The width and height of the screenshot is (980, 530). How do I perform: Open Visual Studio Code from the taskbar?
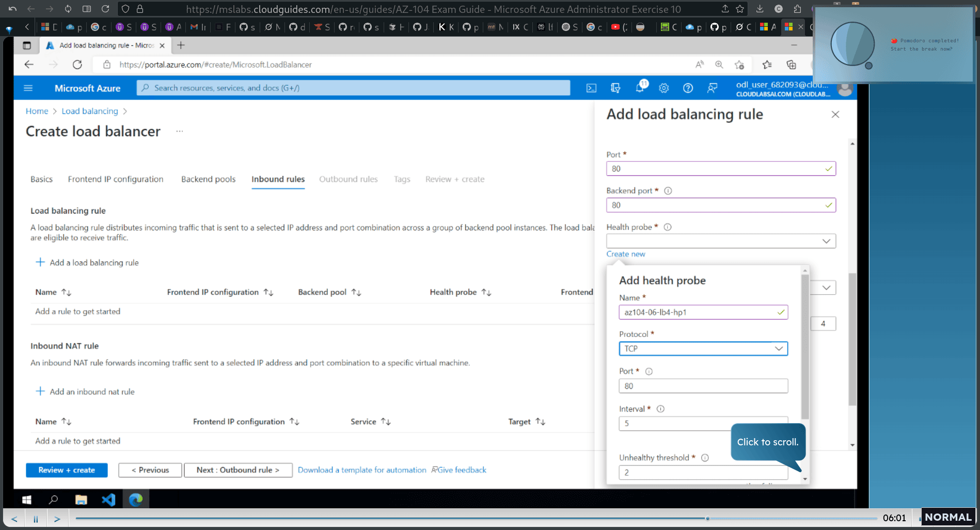[108, 500]
